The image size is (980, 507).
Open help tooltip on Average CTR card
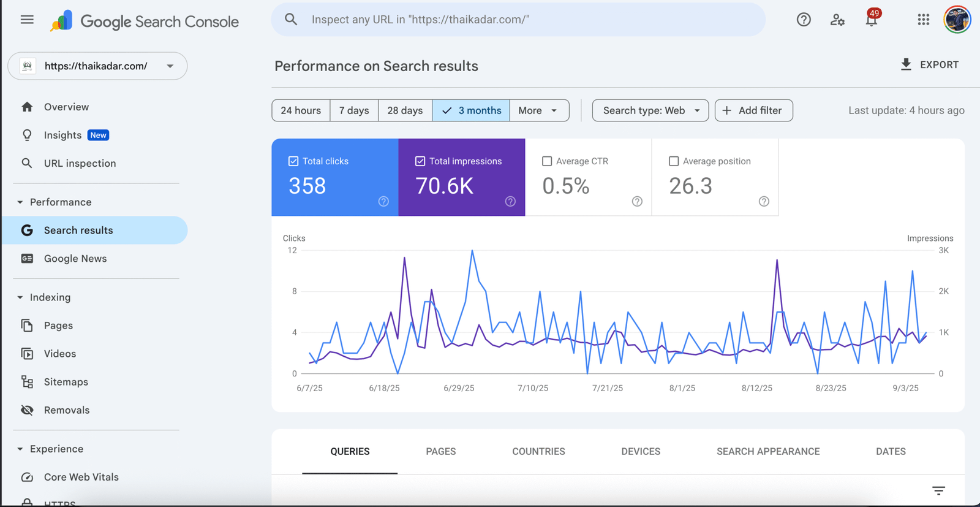tap(637, 201)
